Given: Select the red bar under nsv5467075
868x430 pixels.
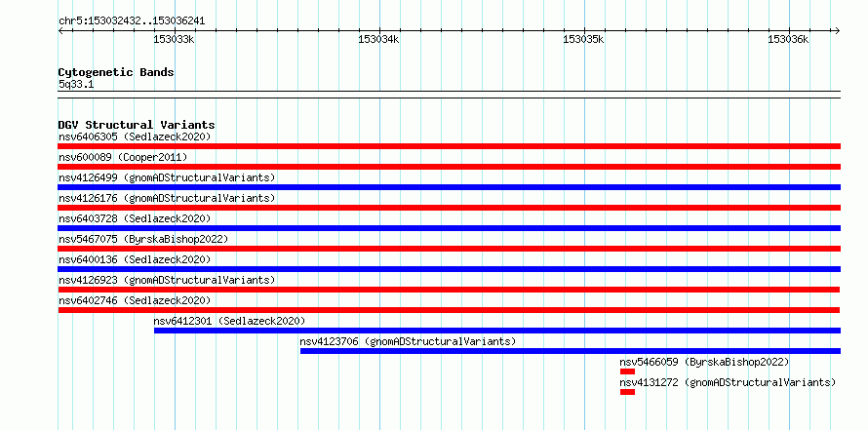Looking at the screenshot, I should 449,249.
